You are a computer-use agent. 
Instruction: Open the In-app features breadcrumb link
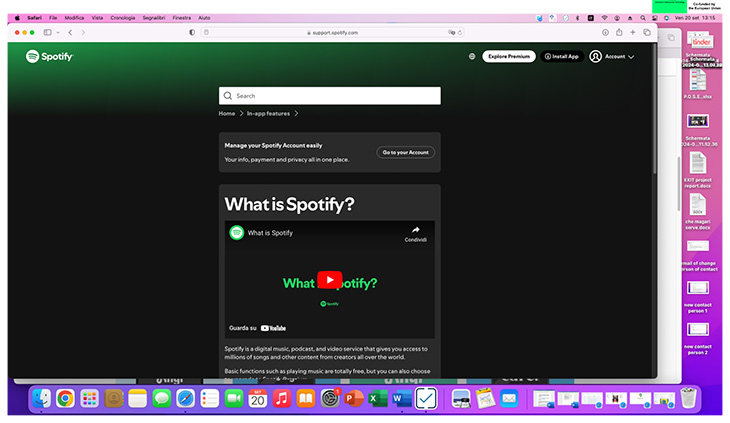point(268,114)
